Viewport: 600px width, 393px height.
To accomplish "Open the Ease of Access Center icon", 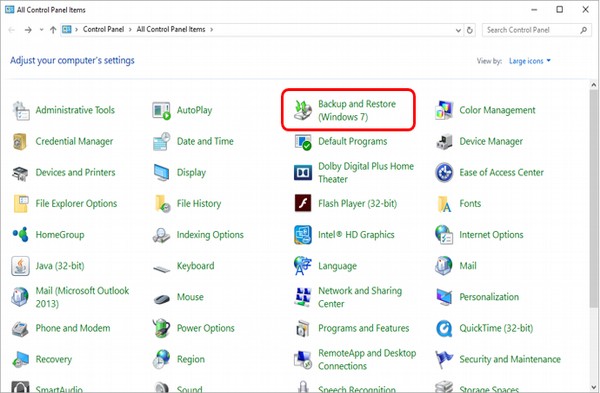I will pos(444,173).
